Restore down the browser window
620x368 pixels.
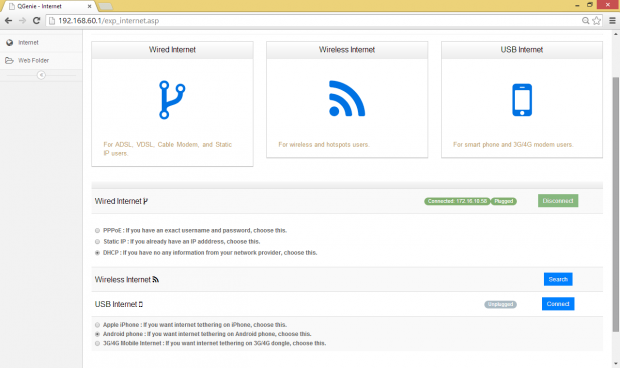click(x=590, y=5)
